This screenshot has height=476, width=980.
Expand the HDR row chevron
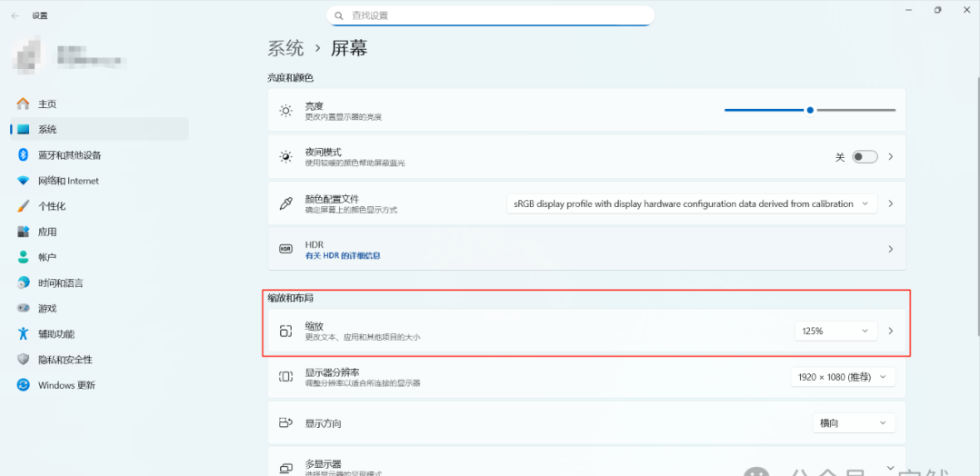click(890, 249)
